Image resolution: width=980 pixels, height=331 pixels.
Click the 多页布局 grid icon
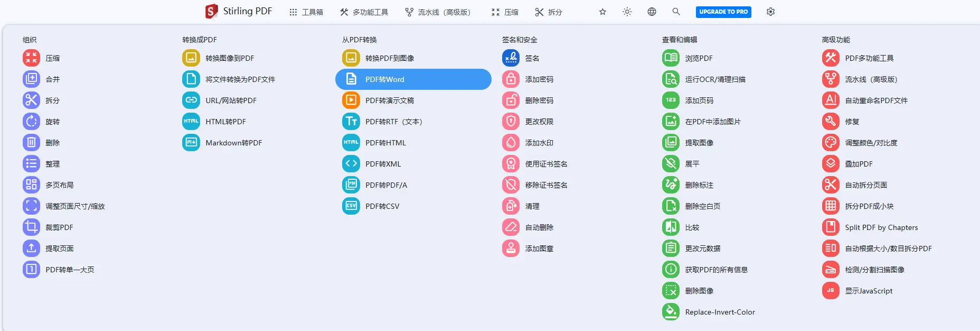31,185
